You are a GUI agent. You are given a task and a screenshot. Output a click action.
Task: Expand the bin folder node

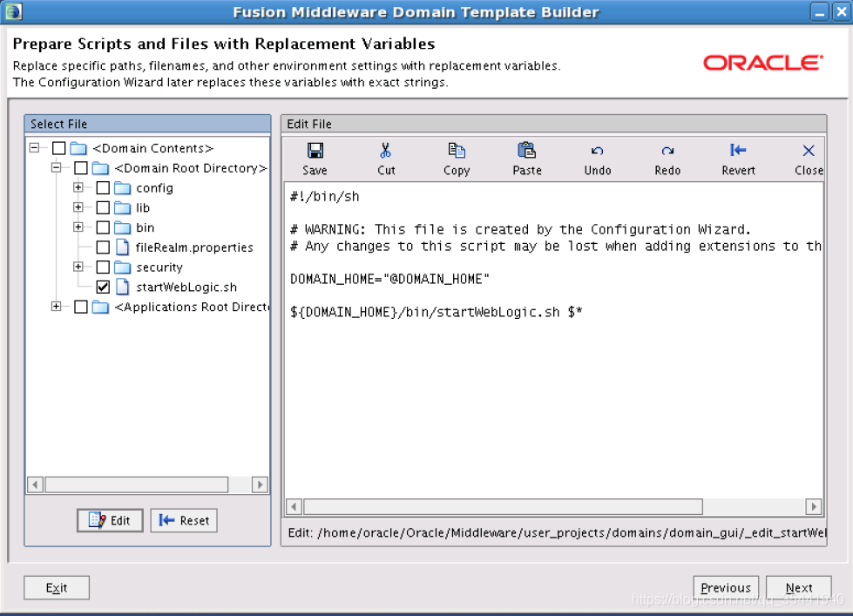point(78,227)
